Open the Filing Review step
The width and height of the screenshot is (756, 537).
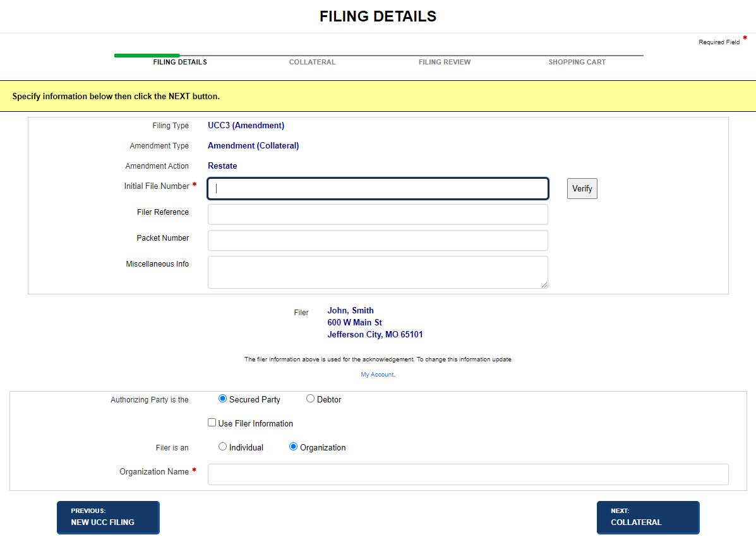[x=444, y=62]
